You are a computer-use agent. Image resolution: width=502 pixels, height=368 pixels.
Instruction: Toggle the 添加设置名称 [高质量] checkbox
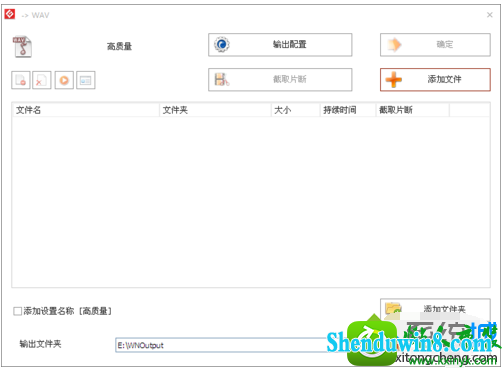[x=17, y=311]
